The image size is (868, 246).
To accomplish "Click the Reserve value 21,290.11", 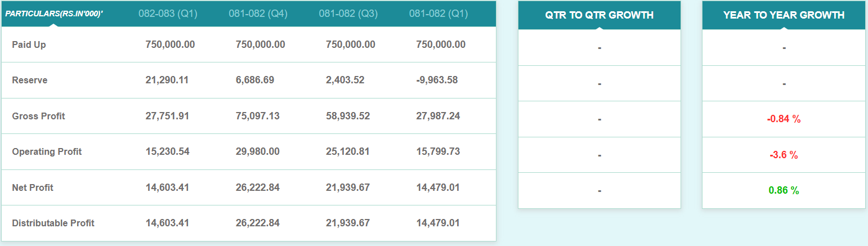I will pos(167,80).
